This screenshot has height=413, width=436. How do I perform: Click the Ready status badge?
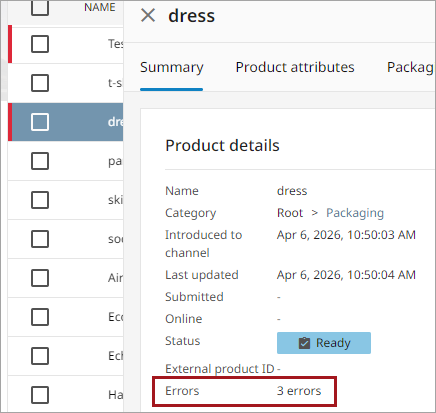click(324, 343)
